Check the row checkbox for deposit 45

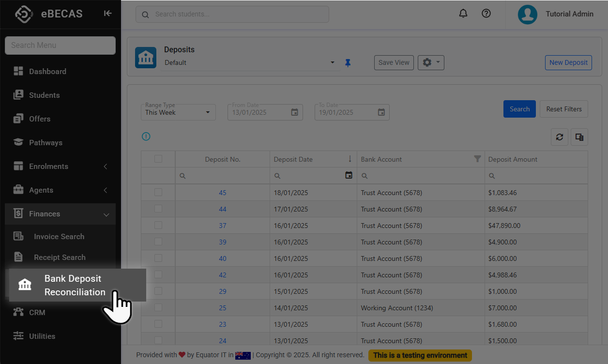click(158, 192)
